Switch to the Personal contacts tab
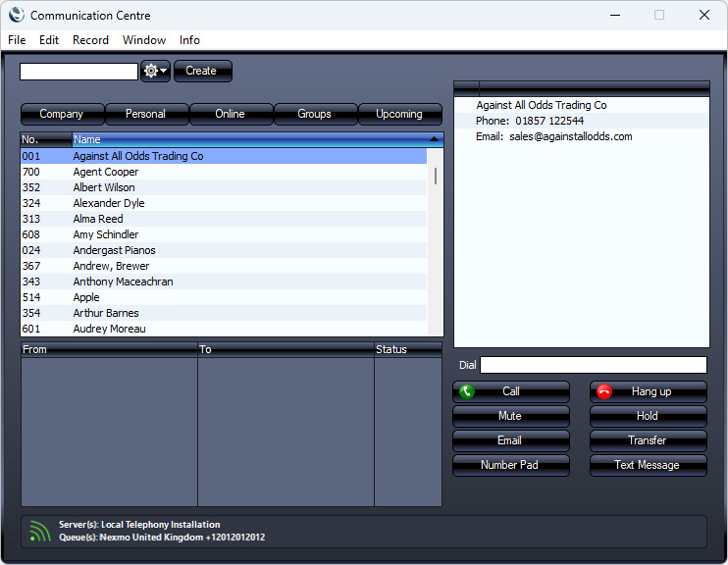The width and height of the screenshot is (728, 565). click(145, 114)
